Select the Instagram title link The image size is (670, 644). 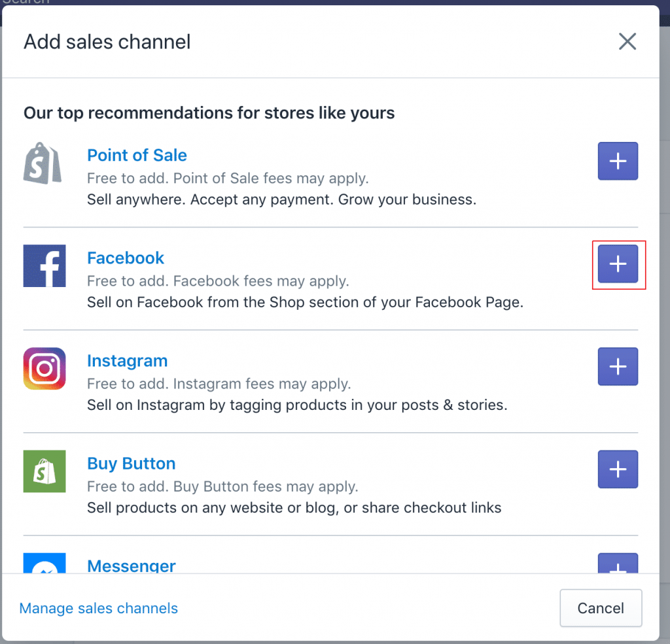point(127,361)
